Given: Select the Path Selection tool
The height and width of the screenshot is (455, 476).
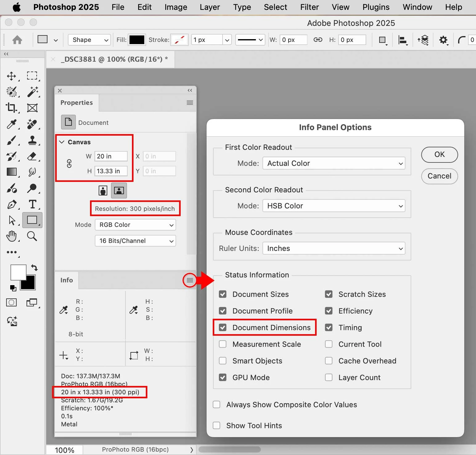Looking at the screenshot, I should coord(12,220).
